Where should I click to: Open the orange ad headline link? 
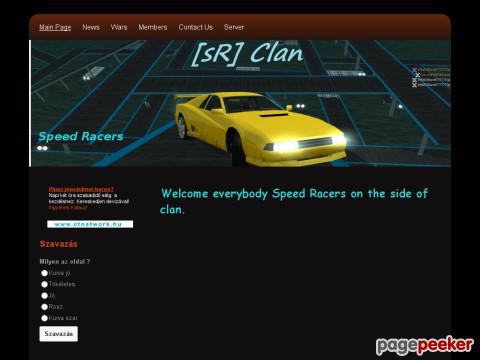pyautogui.click(x=81, y=189)
